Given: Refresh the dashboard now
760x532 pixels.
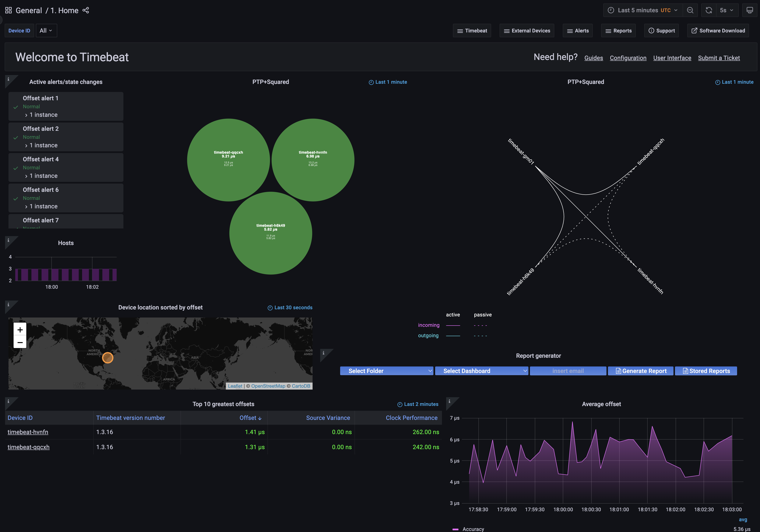Looking at the screenshot, I should pos(709,10).
